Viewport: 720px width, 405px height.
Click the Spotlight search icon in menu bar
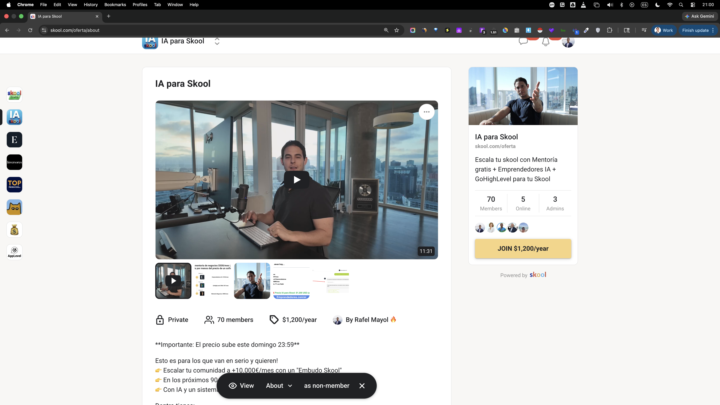(681, 5)
